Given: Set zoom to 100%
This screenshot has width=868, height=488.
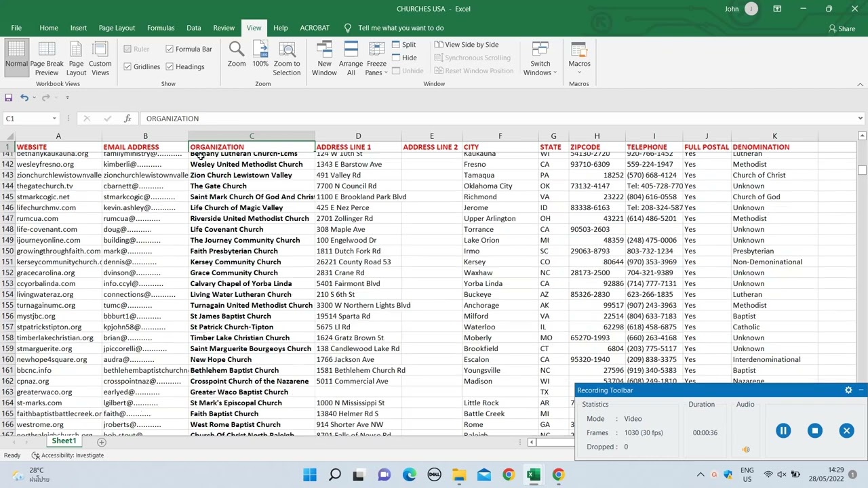Looking at the screenshot, I should (260, 54).
